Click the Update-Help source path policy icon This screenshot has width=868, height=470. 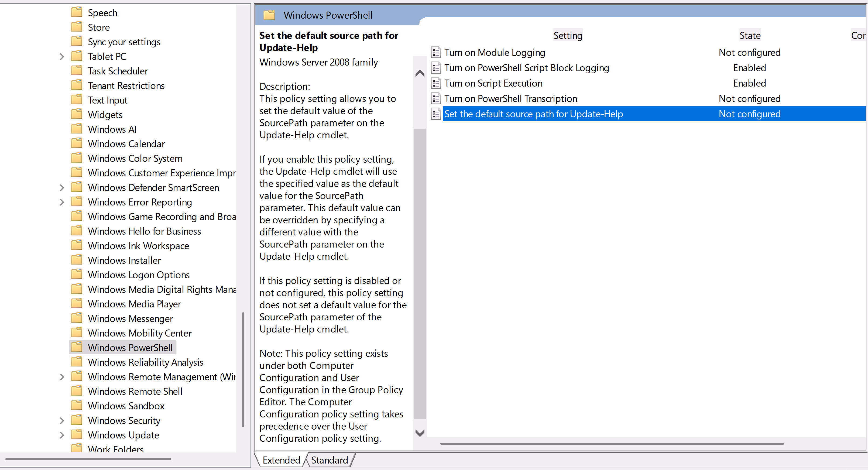(x=436, y=114)
